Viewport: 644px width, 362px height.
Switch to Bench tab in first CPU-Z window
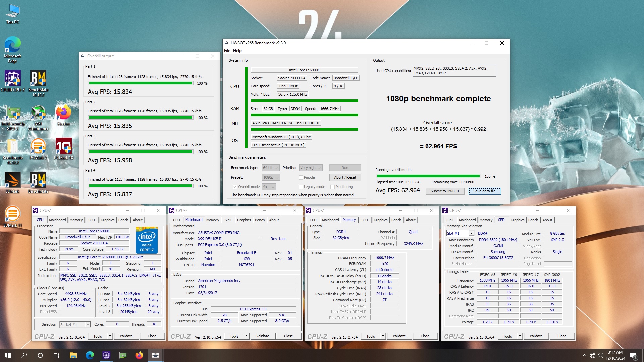click(123, 220)
